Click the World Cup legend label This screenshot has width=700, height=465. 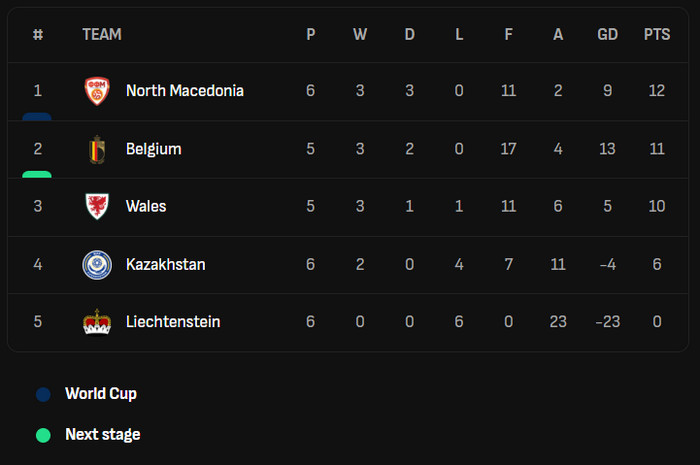[x=101, y=394]
